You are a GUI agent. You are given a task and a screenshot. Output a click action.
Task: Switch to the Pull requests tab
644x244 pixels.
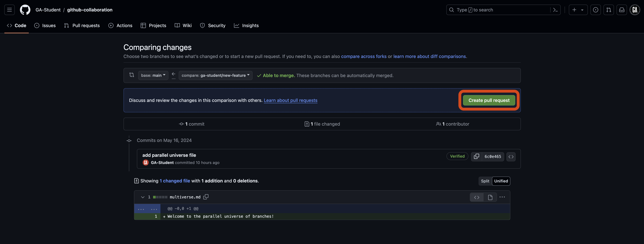click(82, 25)
